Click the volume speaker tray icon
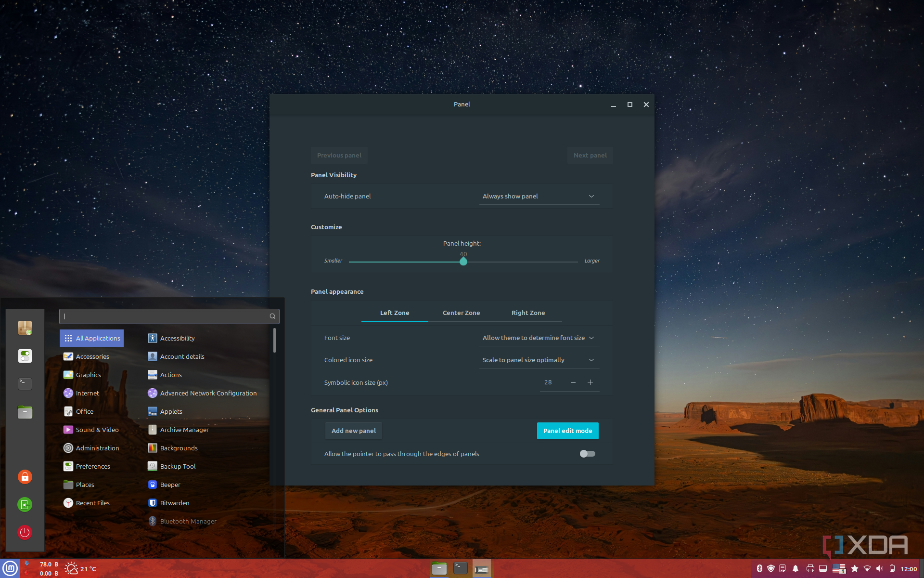Viewport: 924px width, 578px height. (x=880, y=569)
